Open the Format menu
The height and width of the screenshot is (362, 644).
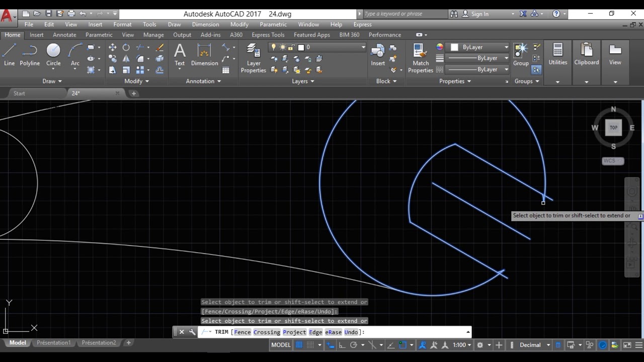click(122, 24)
